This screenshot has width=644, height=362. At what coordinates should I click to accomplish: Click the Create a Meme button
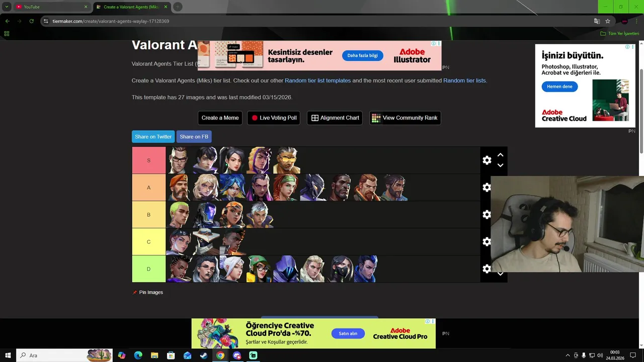click(220, 118)
